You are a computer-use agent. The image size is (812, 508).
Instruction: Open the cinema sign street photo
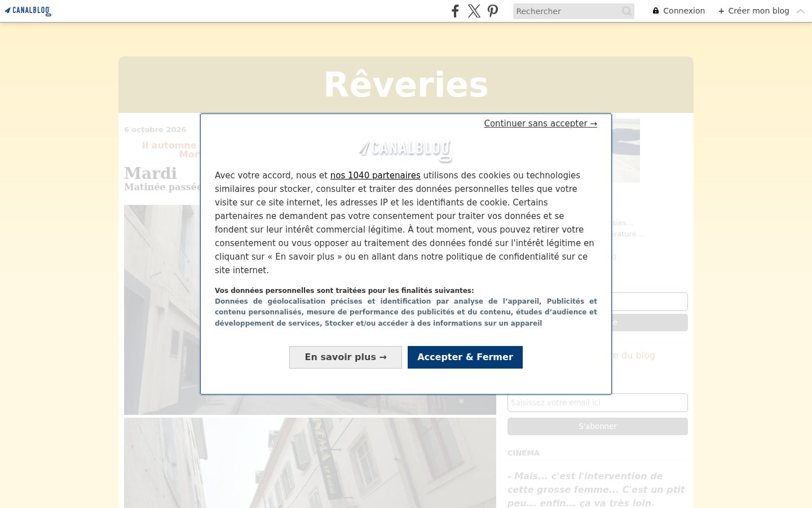click(310, 463)
